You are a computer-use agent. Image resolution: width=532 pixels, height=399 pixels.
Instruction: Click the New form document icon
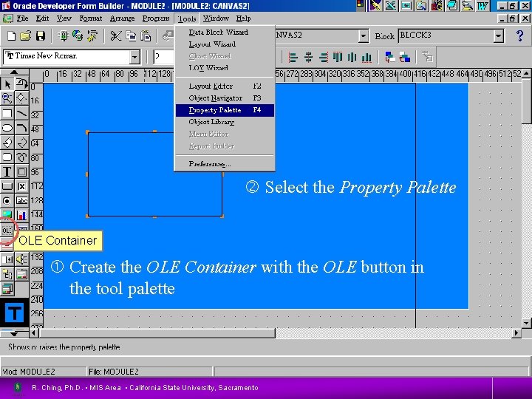click(x=11, y=35)
